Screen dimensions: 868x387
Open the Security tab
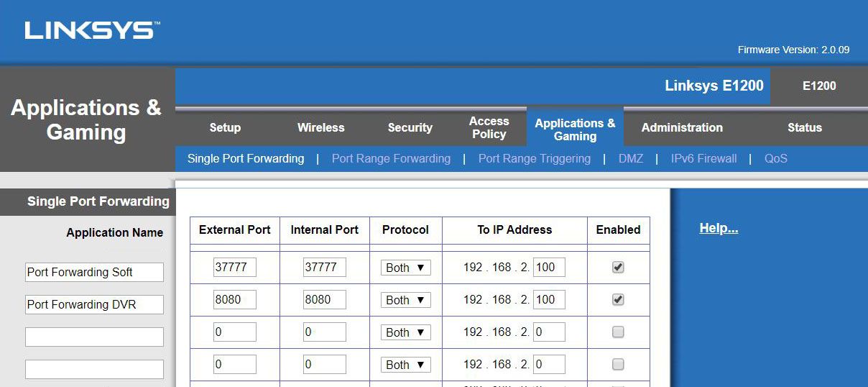click(x=410, y=127)
